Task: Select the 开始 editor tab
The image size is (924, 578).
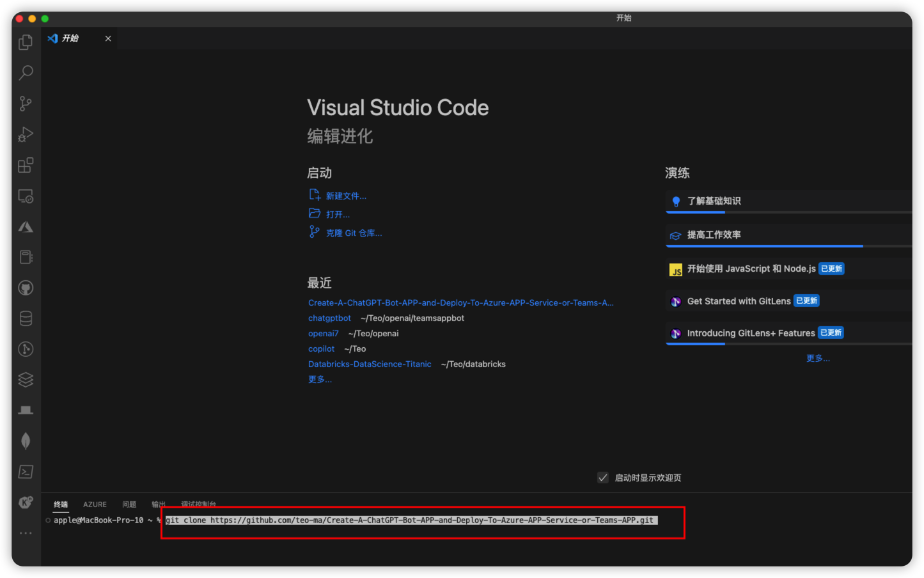Action: (79, 38)
